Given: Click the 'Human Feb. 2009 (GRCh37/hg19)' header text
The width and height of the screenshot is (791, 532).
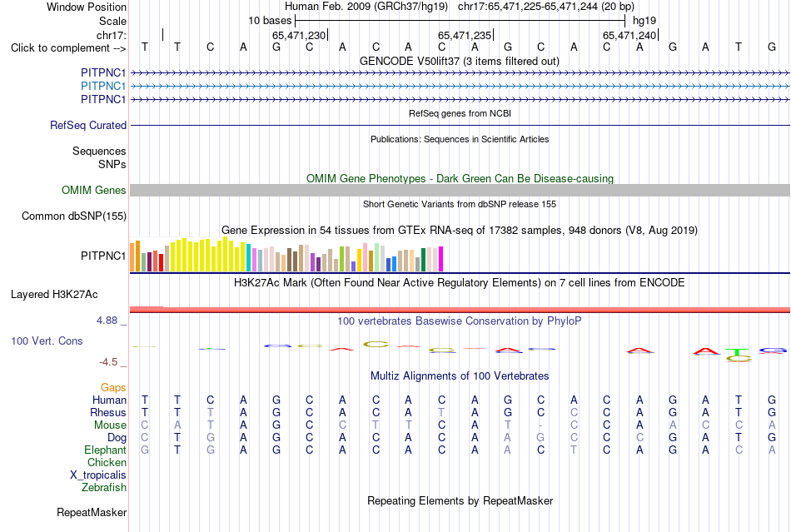Looking at the screenshot, I should coord(366,7).
